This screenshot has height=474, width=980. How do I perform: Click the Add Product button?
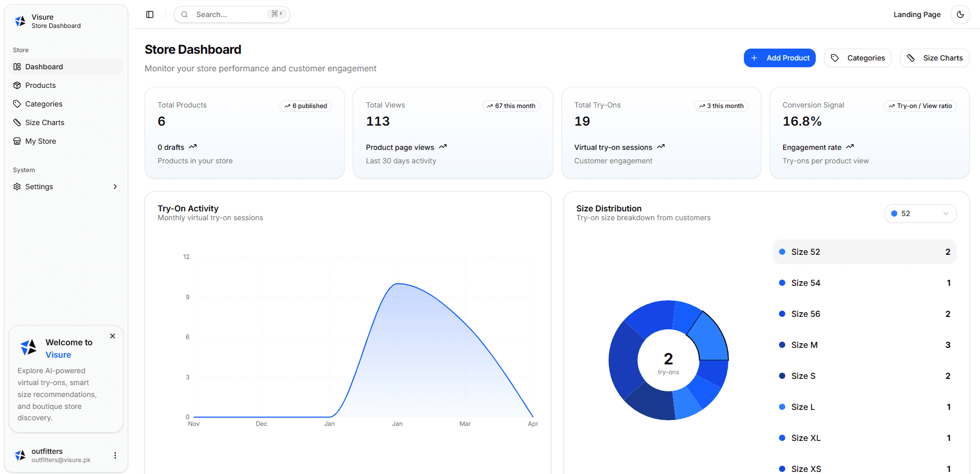(780, 57)
